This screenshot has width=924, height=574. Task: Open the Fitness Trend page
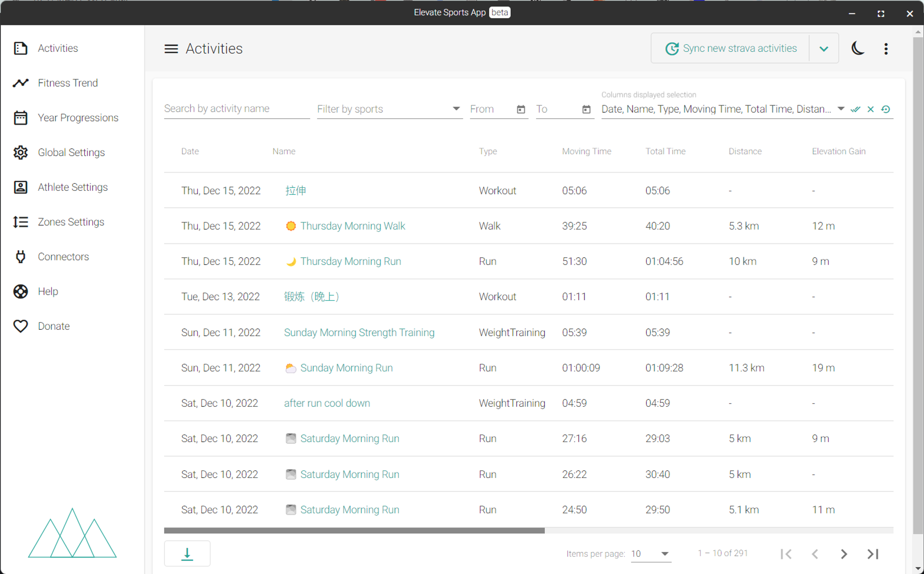(x=68, y=83)
